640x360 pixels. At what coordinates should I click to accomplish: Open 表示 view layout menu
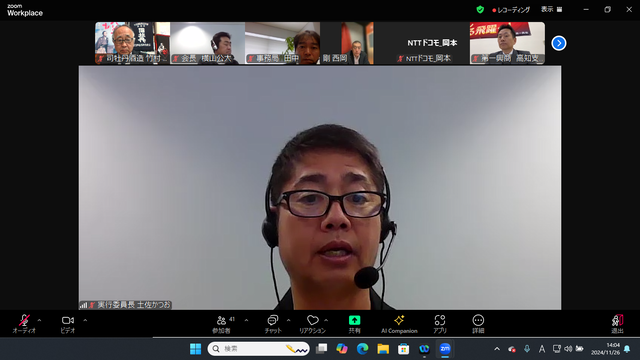pos(551,9)
